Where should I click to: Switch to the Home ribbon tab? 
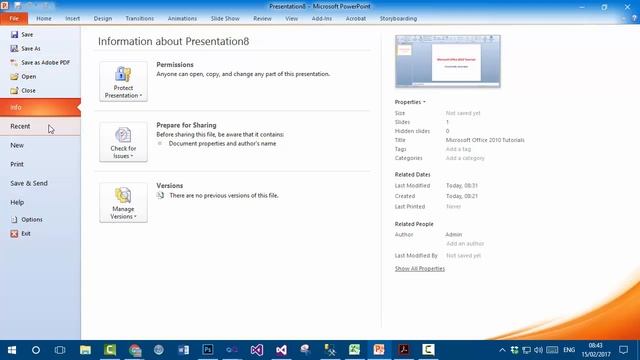tap(44, 19)
